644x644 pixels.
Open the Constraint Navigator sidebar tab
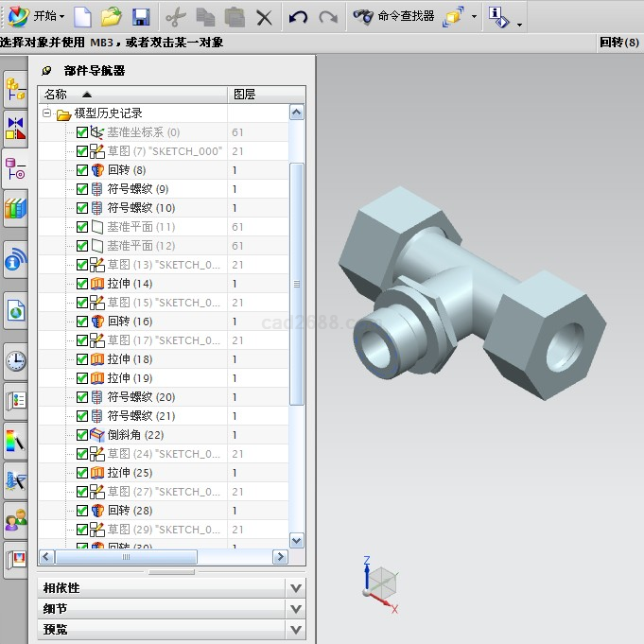coord(15,128)
